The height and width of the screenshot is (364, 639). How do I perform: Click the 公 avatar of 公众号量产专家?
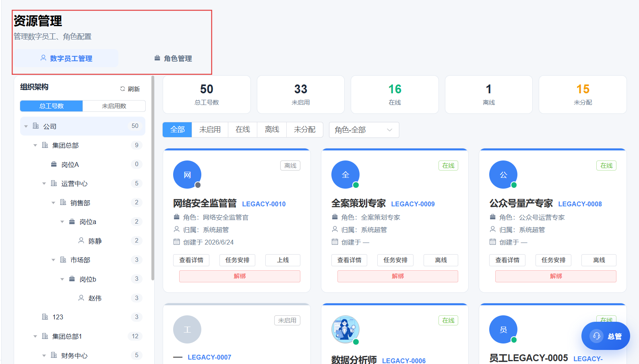coord(503,175)
